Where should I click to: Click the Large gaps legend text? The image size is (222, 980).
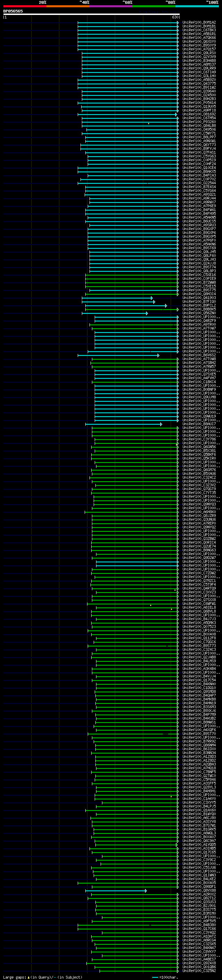point(43,977)
